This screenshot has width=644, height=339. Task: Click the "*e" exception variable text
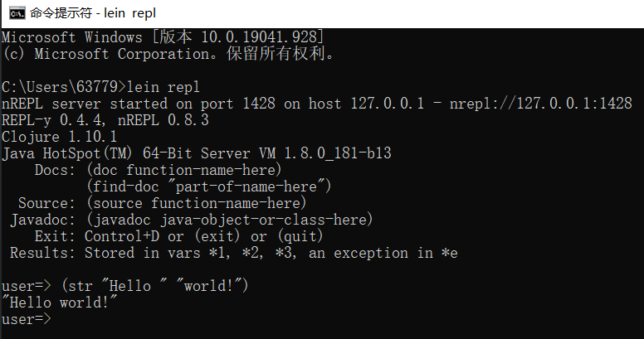click(x=449, y=253)
